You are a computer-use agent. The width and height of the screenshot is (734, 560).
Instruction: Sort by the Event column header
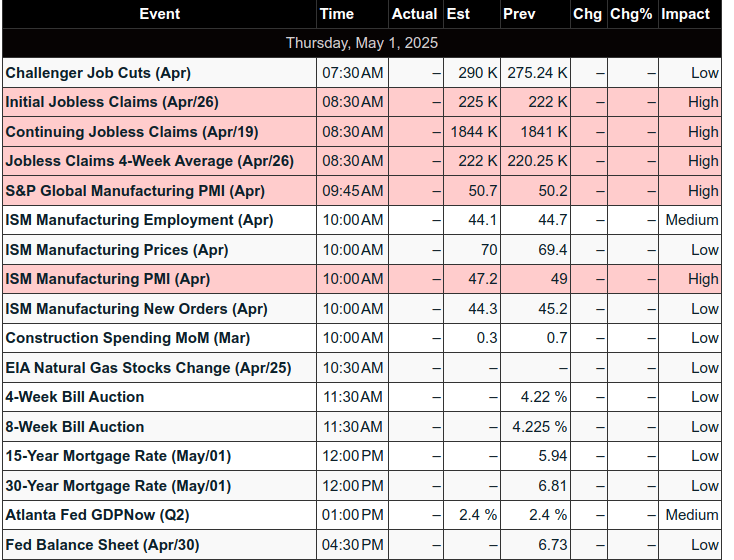click(x=159, y=14)
